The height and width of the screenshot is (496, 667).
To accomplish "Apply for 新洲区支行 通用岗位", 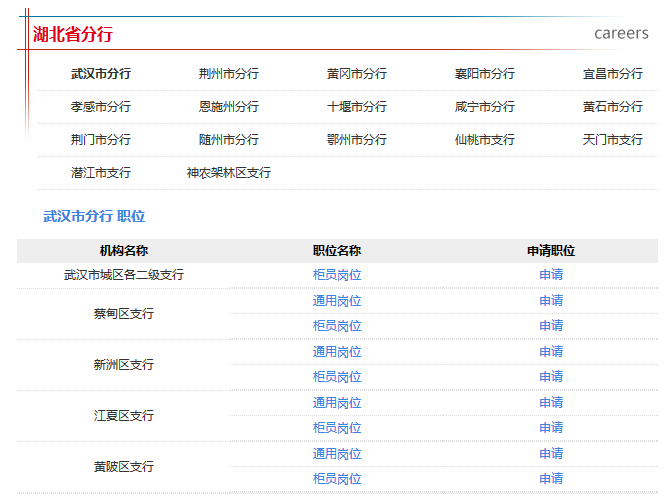I will pyautogui.click(x=551, y=352).
